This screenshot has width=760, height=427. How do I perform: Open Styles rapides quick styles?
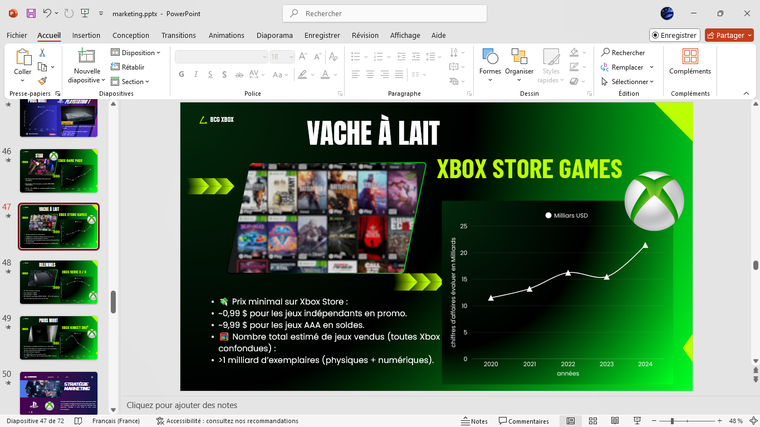coord(551,65)
